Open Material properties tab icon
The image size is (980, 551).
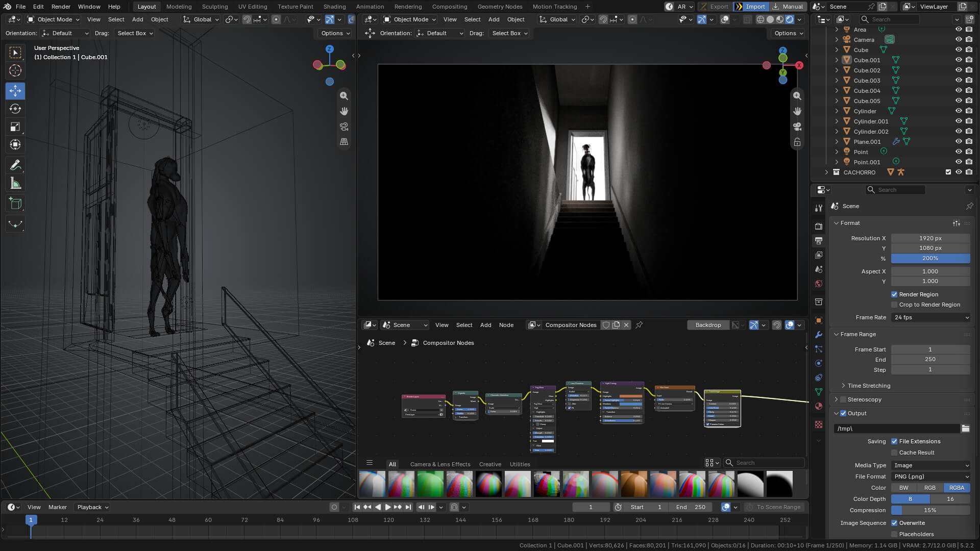[x=819, y=406]
